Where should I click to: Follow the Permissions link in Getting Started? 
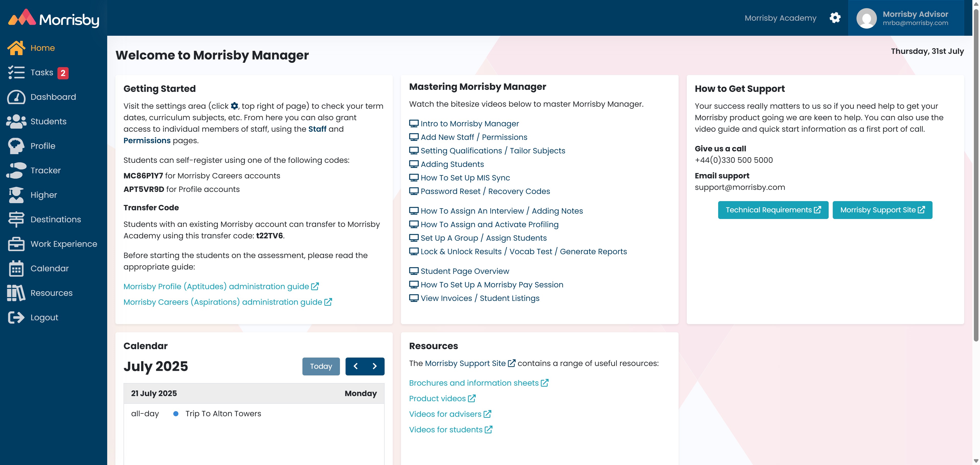point(147,140)
